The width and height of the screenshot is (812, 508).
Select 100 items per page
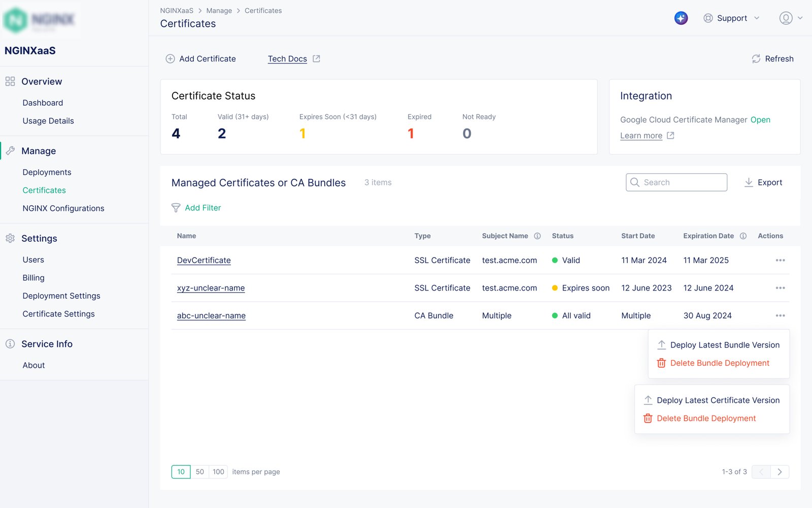(x=218, y=472)
